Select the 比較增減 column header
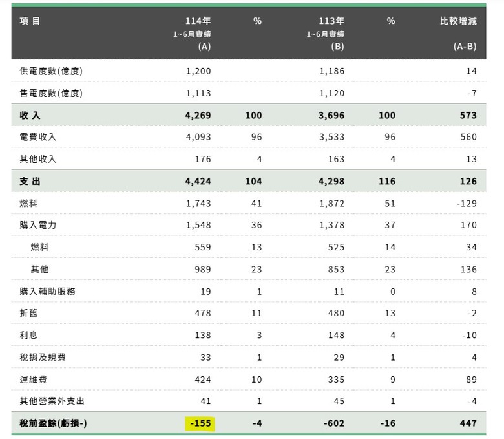The image size is (504, 439). [458, 21]
